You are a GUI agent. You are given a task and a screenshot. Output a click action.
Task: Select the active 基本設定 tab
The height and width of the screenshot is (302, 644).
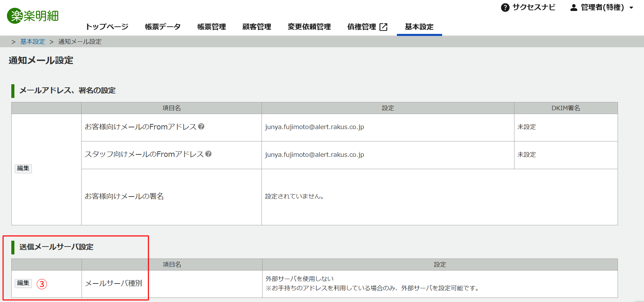pyautogui.click(x=419, y=27)
